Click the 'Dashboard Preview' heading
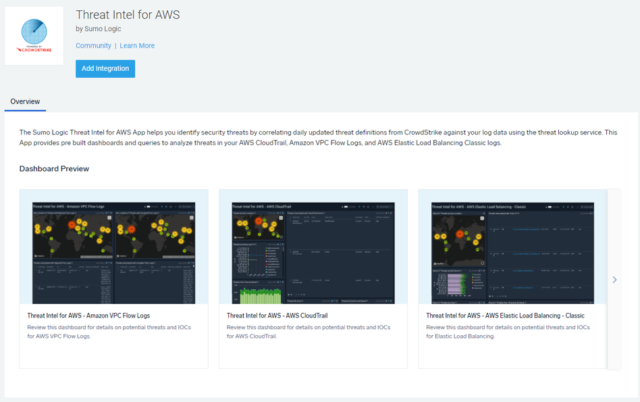640x402 pixels. 54,169
